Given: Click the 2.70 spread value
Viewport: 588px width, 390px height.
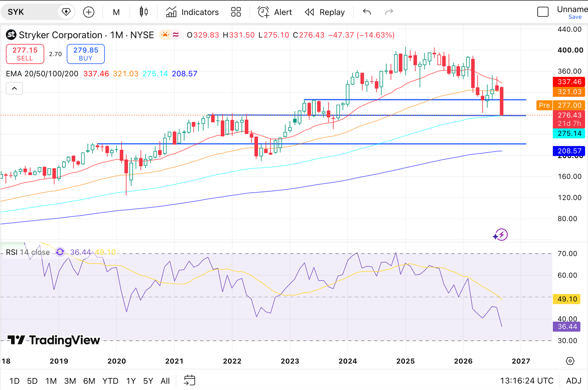Looking at the screenshot, I should 55,54.
